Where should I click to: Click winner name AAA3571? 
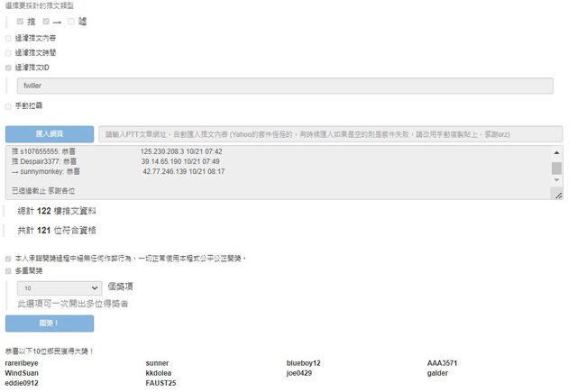[442, 363]
